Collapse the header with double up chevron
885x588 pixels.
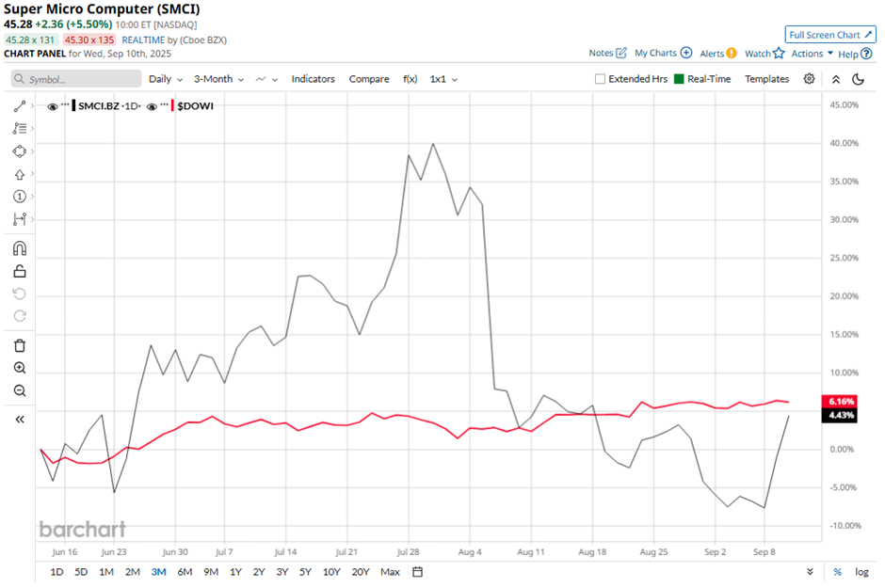pos(836,79)
